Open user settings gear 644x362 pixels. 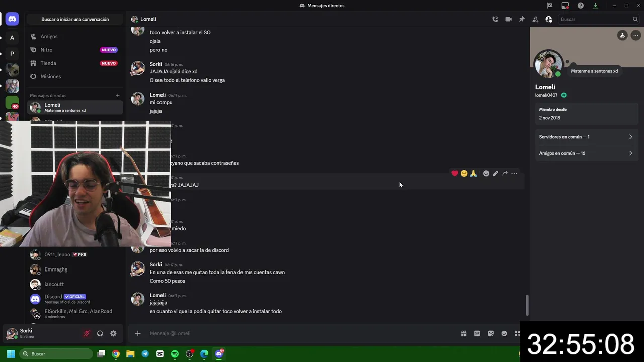click(x=113, y=333)
